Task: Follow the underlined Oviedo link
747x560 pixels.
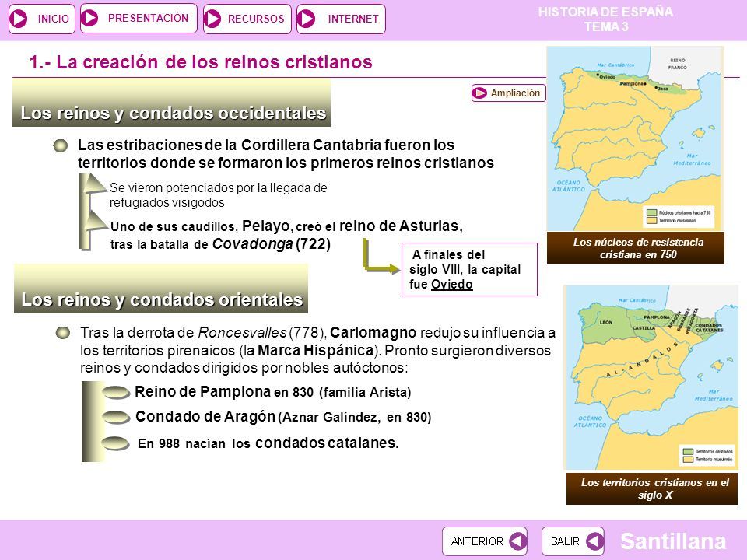Action: [x=451, y=285]
